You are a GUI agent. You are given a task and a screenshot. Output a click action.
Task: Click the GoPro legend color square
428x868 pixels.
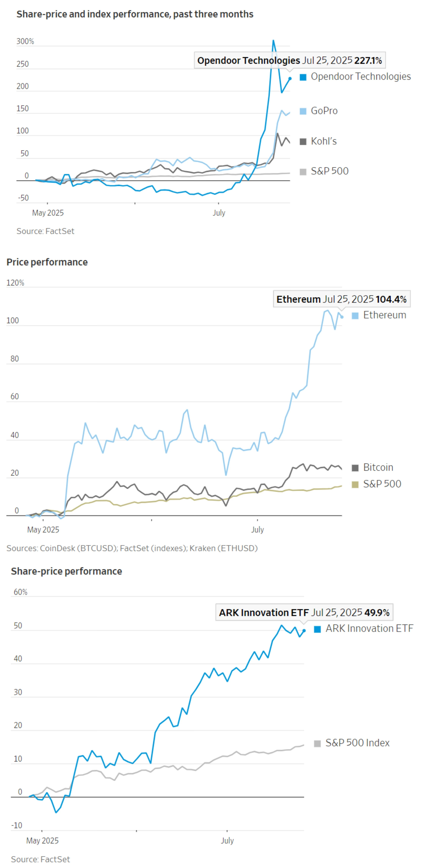click(303, 111)
